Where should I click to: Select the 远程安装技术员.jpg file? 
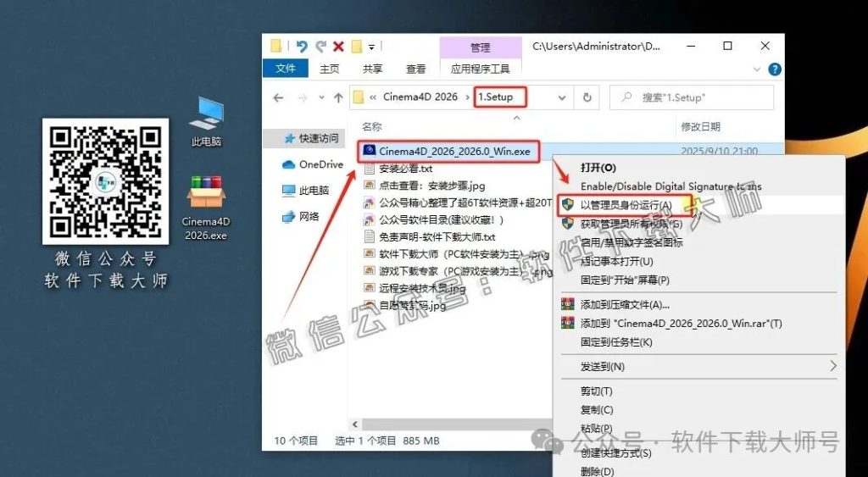coord(422,288)
